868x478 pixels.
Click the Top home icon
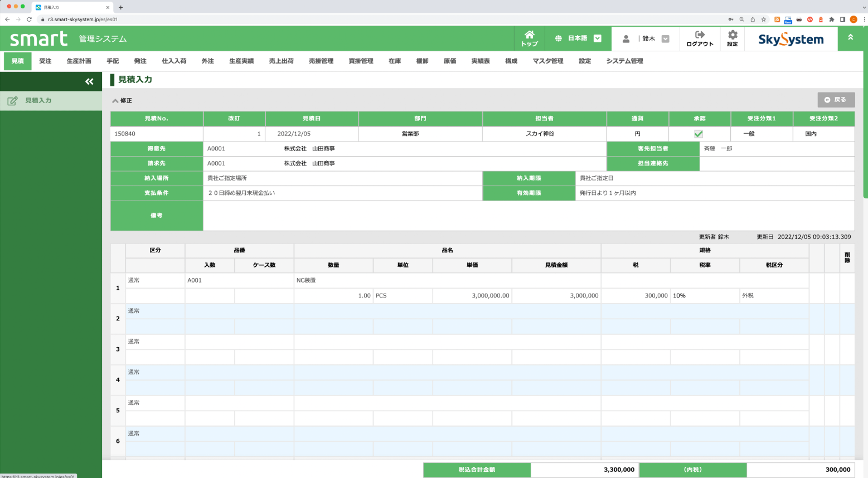tap(529, 35)
